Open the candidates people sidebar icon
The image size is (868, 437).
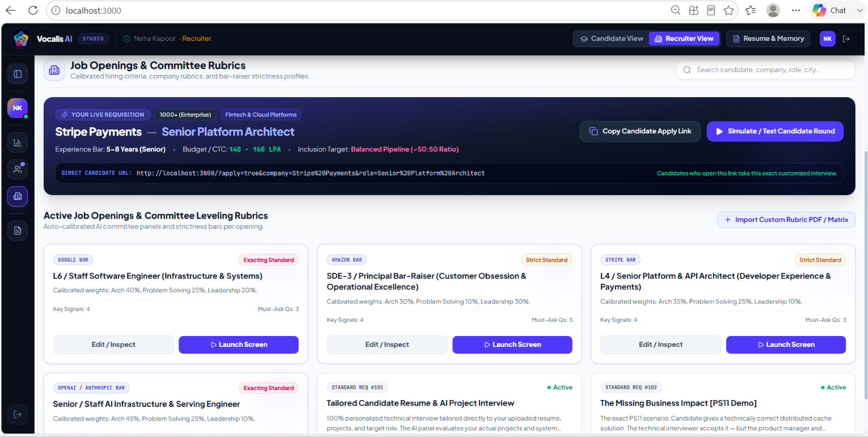pyautogui.click(x=18, y=169)
